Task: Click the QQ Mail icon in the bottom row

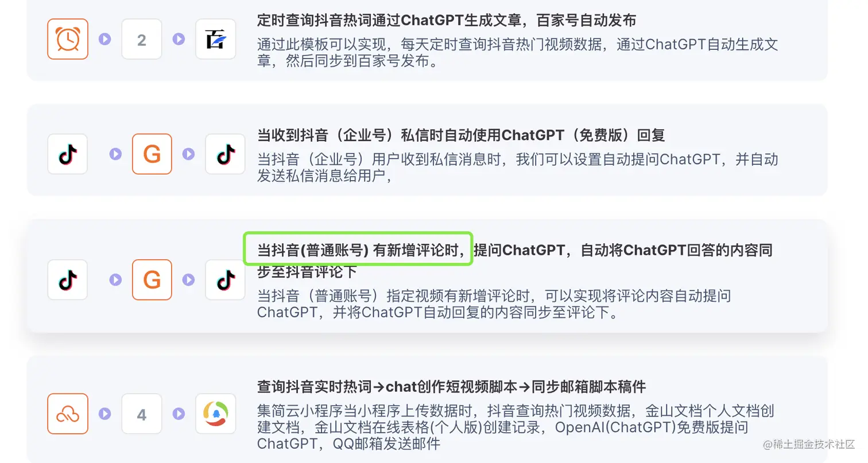Action: click(216, 414)
